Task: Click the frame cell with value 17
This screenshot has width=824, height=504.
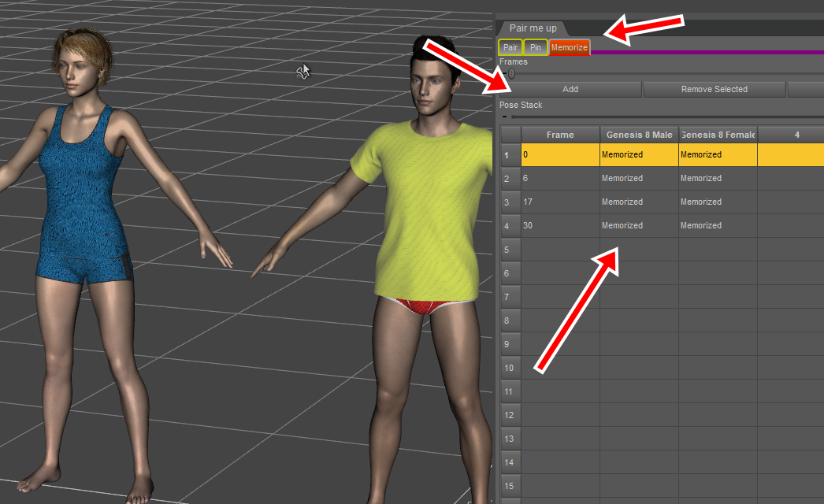Action: point(560,202)
